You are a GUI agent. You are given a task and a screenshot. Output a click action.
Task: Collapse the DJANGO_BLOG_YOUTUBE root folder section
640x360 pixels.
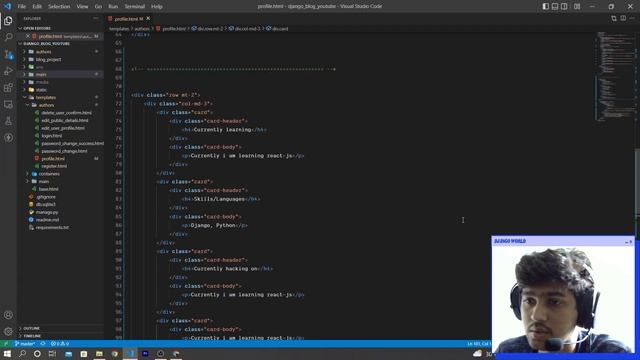click(46, 44)
